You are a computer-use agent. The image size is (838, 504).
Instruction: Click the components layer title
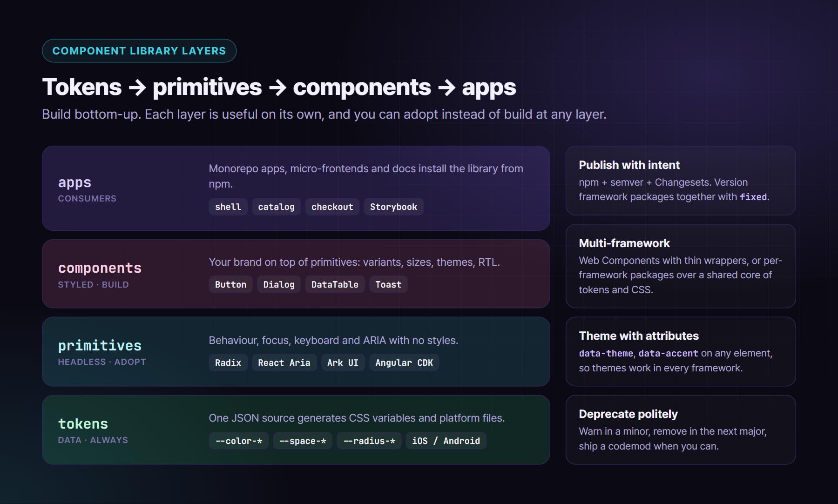pyautogui.click(x=100, y=268)
